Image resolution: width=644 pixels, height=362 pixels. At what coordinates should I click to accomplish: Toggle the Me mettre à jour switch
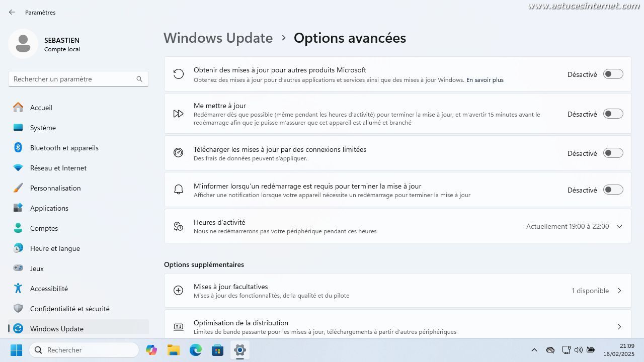click(x=613, y=114)
